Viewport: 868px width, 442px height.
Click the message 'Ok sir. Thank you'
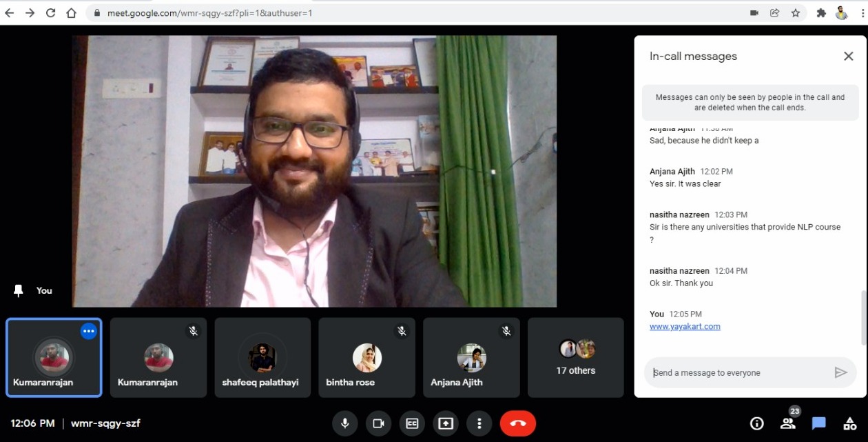(x=681, y=283)
